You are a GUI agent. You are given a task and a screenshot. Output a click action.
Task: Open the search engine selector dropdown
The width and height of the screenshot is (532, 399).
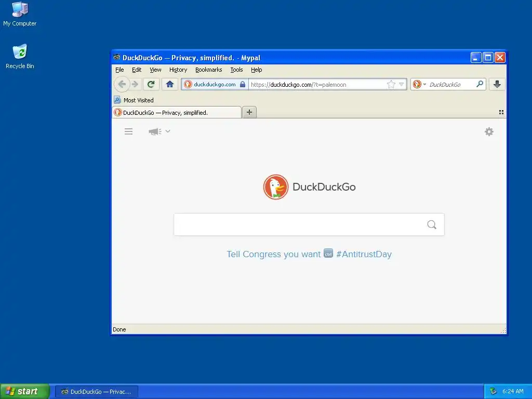(x=419, y=84)
